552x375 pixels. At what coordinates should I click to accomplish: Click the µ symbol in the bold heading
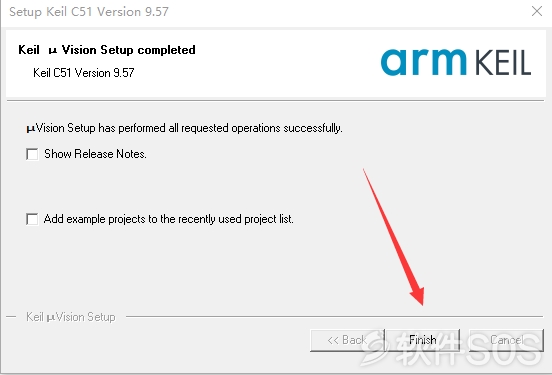52,51
